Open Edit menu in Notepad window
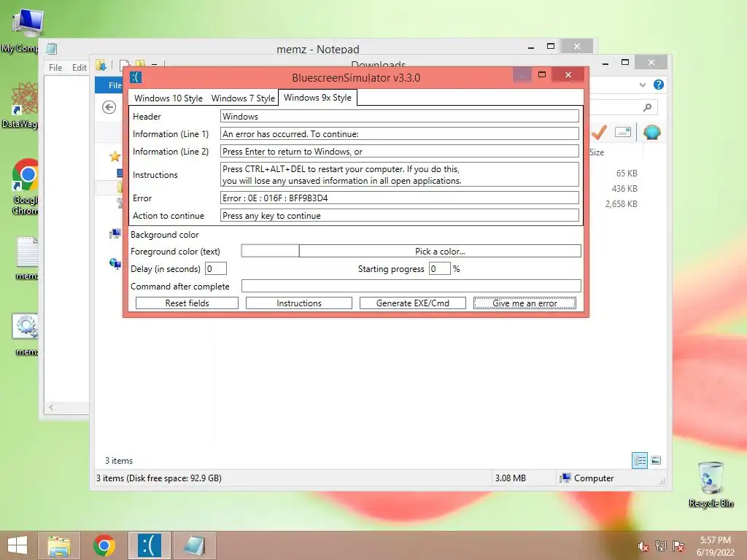 (79, 68)
